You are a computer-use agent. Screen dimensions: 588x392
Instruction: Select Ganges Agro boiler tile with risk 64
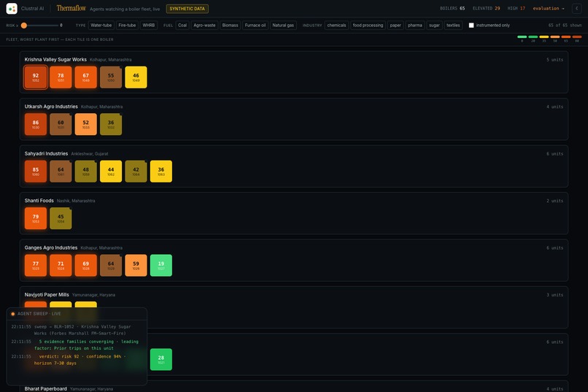pos(111,266)
